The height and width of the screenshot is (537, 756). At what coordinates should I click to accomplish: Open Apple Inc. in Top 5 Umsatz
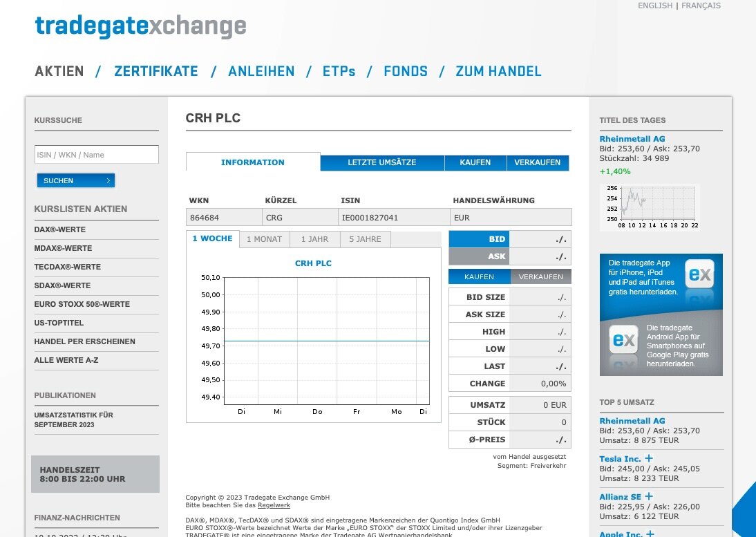[621, 534]
